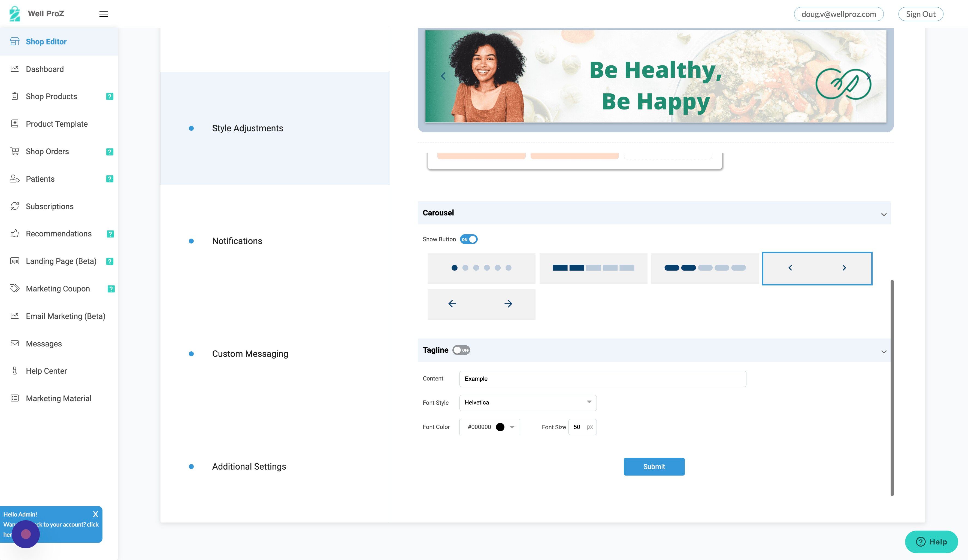Image resolution: width=968 pixels, height=560 pixels.
Task: Click the Shop Orders cart icon
Action: click(15, 151)
